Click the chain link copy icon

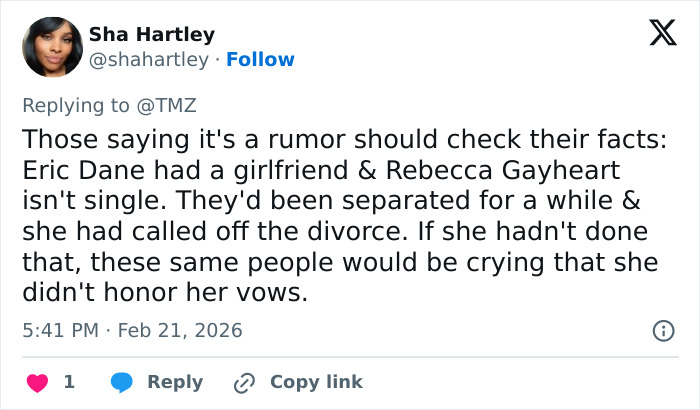[x=245, y=382]
